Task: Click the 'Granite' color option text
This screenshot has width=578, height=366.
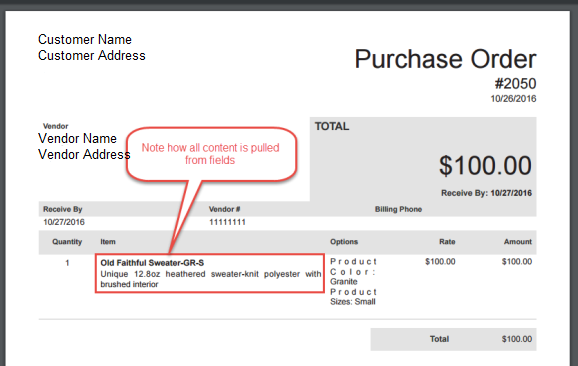Action: coord(344,282)
